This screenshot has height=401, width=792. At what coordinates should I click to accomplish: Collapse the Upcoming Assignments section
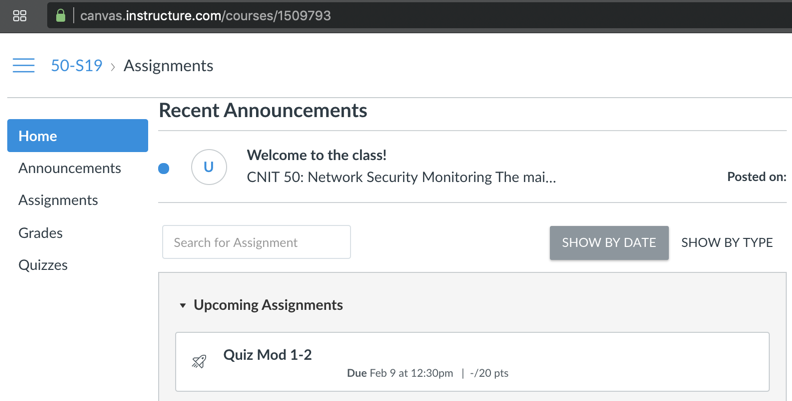tap(183, 305)
